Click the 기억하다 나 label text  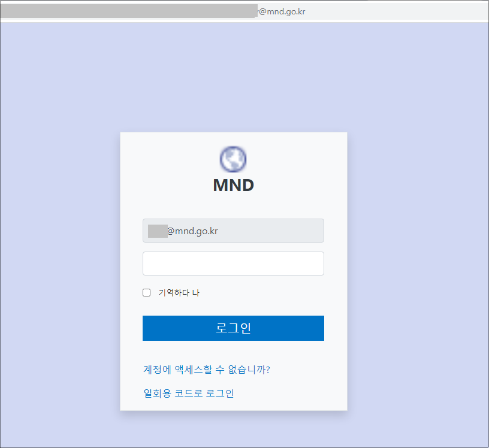(179, 292)
